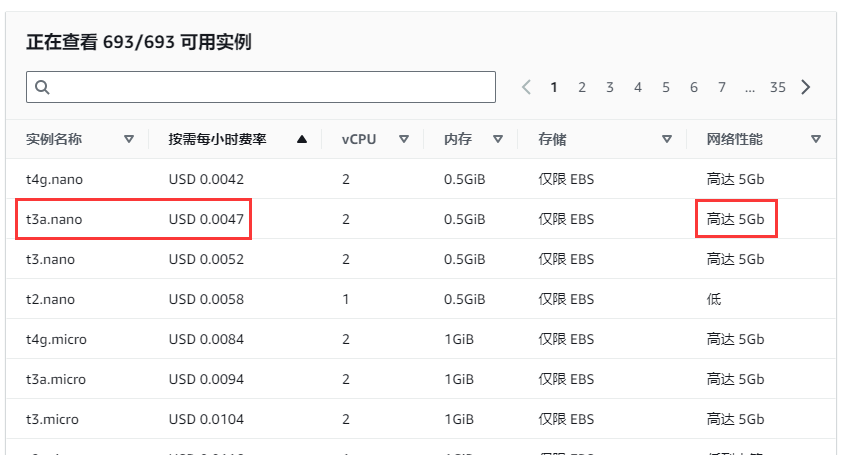
Task: Go to next page arrow
Action: click(x=806, y=87)
